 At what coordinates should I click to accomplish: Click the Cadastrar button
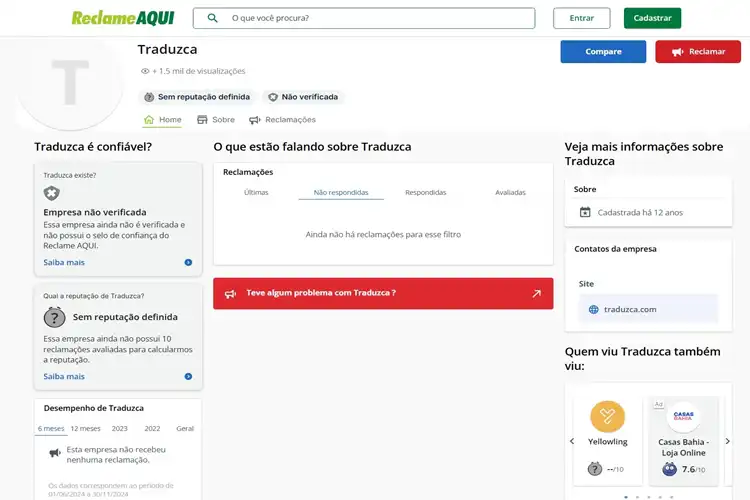click(652, 18)
